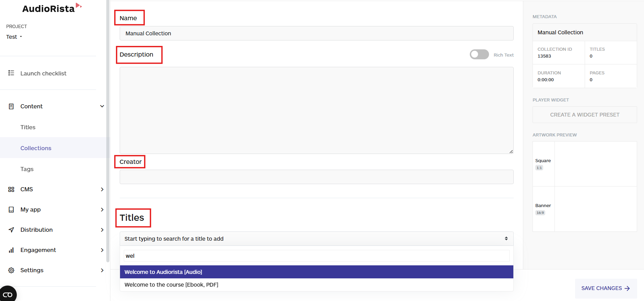Click the Duration value 0:00:00

pos(546,80)
